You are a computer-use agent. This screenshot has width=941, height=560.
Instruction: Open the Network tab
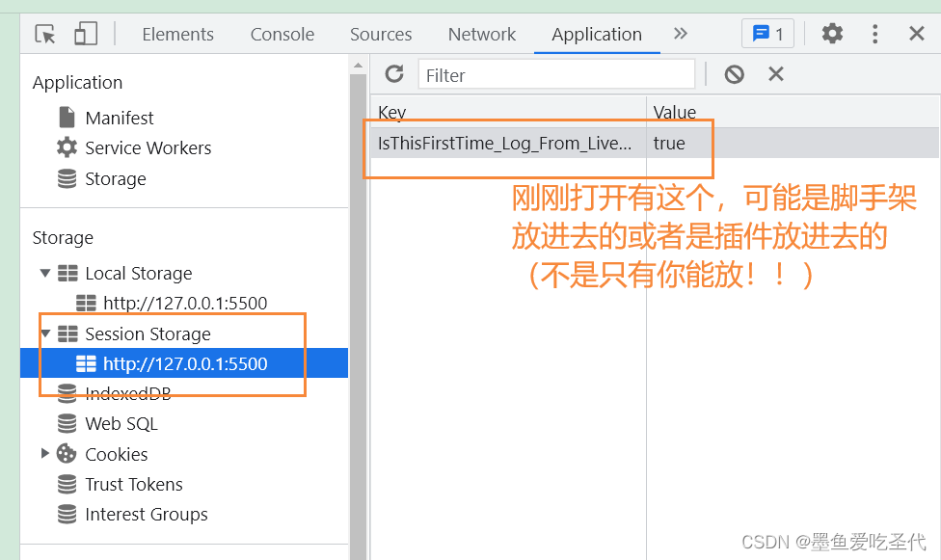coord(481,34)
